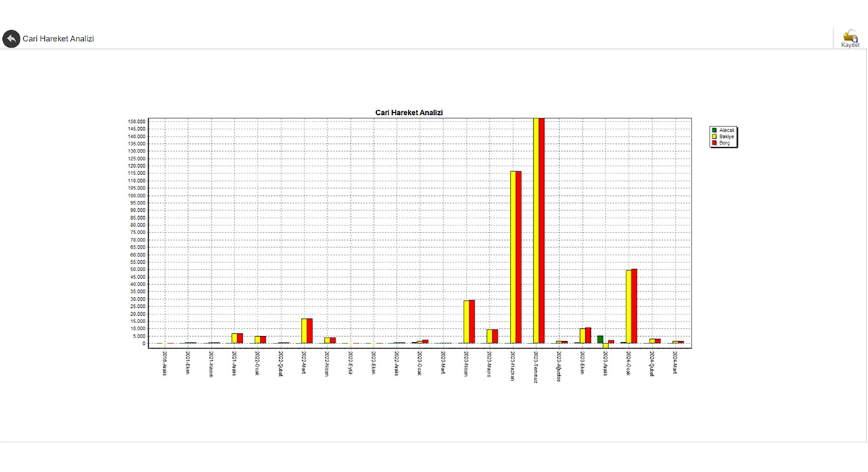Click the yellow Bakiye bar for 2023-Ekim
868x472 pixels.
582,335
